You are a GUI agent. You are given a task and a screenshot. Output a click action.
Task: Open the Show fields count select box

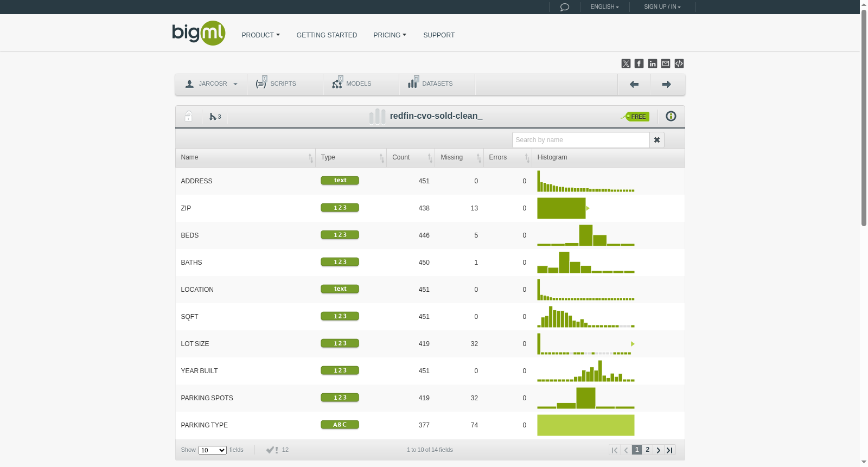coord(213,450)
